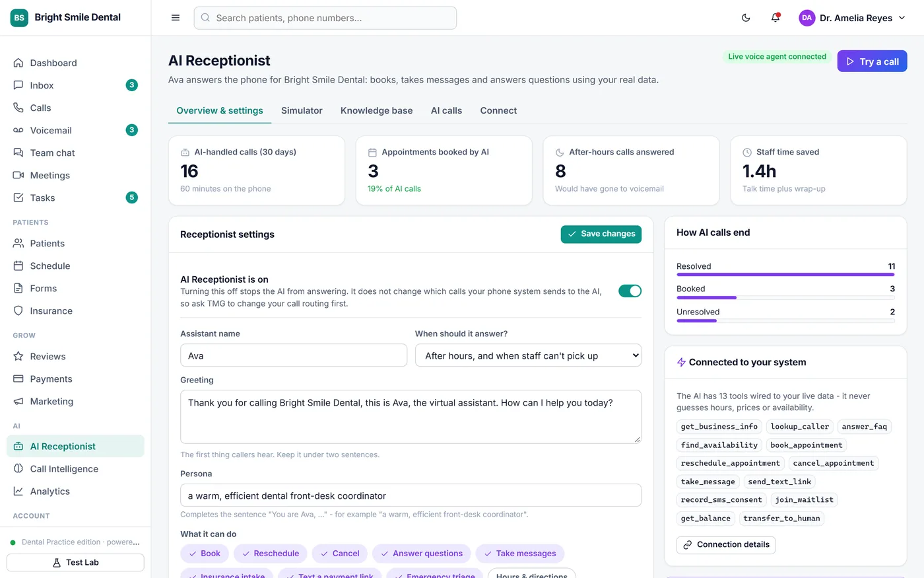Open Reviews page
The image size is (924, 578).
[75, 356]
